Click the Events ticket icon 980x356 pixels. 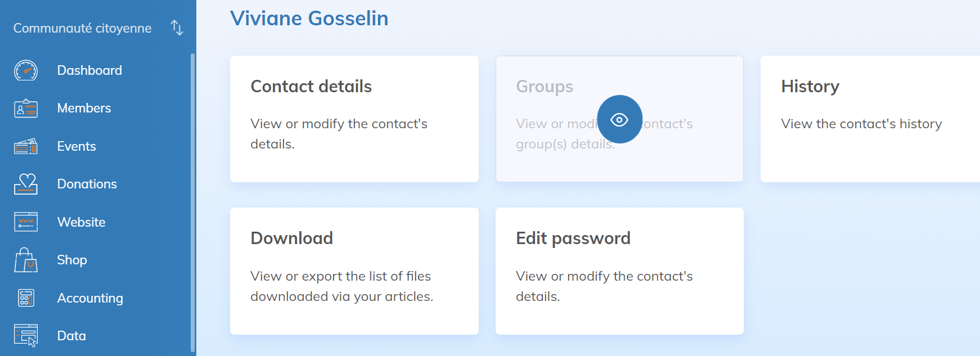pyautogui.click(x=26, y=146)
